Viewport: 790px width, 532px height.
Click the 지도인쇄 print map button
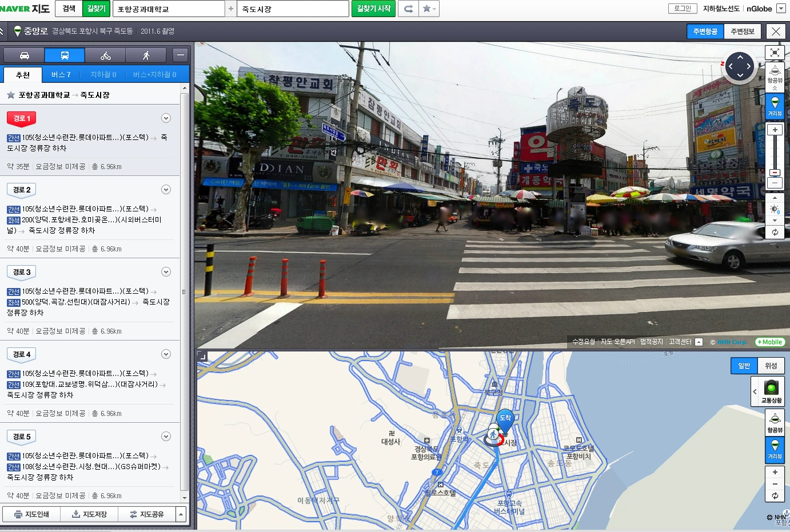(x=31, y=514)
